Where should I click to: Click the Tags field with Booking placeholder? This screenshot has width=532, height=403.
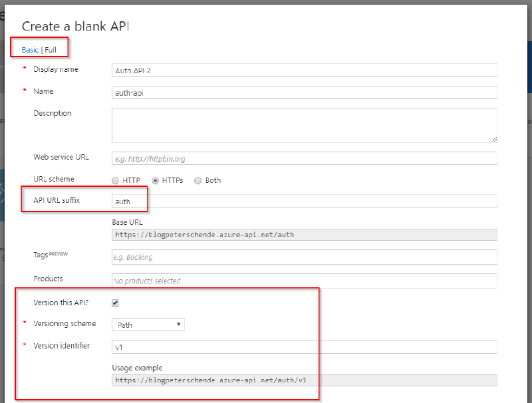tap(299, 257)
